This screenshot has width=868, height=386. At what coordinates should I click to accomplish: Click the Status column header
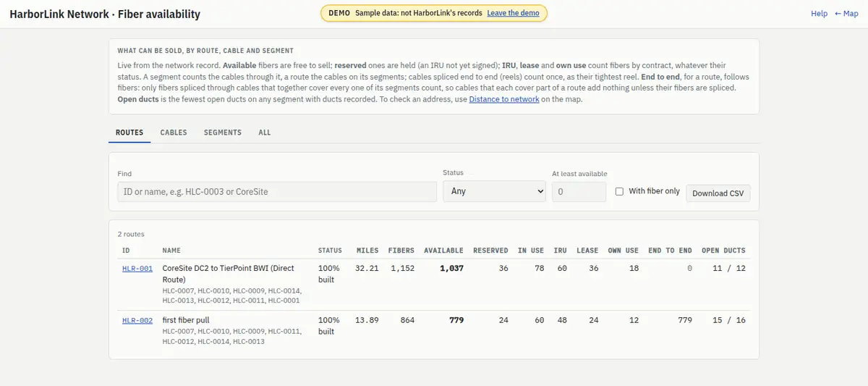point(330,251)
